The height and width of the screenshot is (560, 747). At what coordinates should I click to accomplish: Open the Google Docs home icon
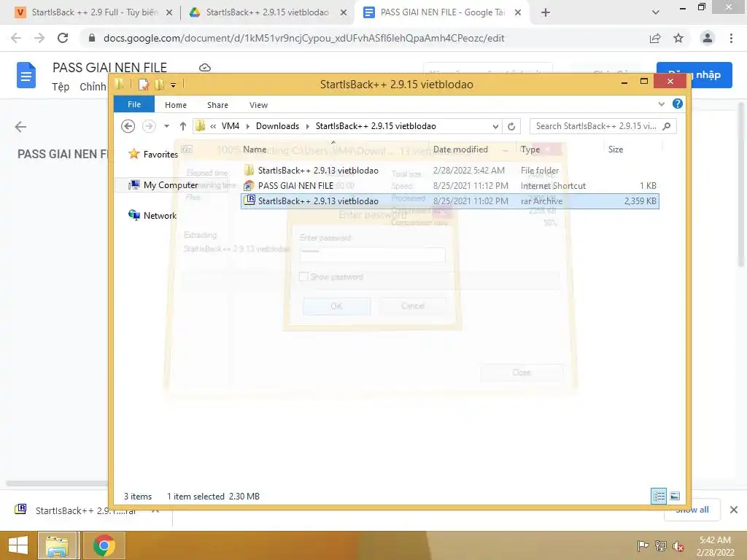click(x=26, y=75)
